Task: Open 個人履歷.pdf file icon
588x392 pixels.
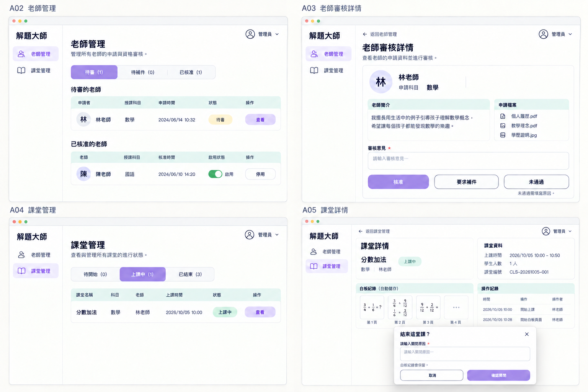Action: [x=503, y=116]
